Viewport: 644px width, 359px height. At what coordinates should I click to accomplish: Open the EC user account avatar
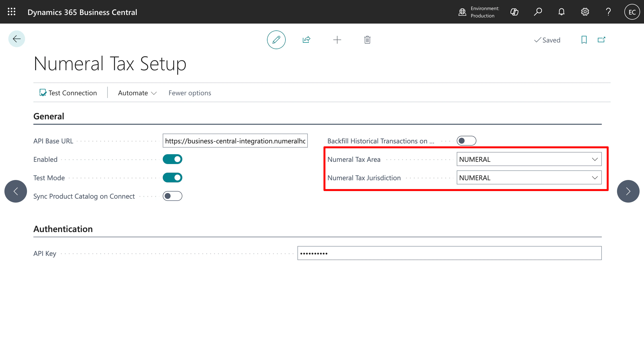click(x=632, y=12)
